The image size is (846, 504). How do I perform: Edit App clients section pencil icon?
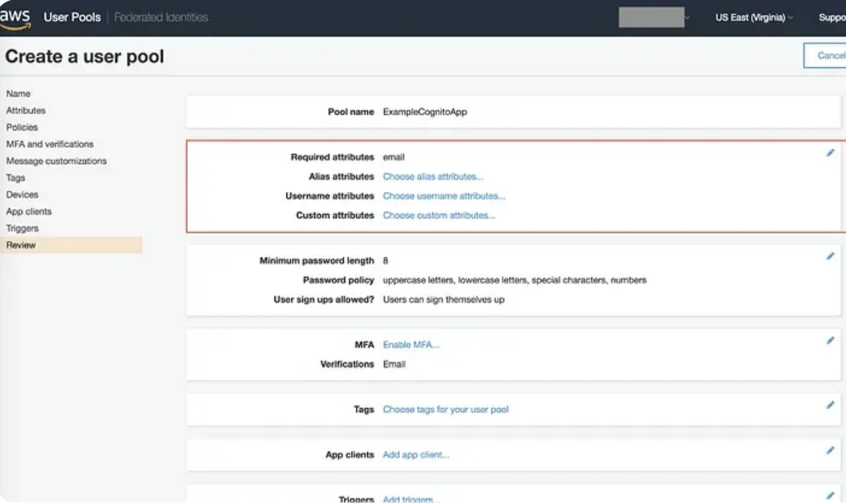830,450
